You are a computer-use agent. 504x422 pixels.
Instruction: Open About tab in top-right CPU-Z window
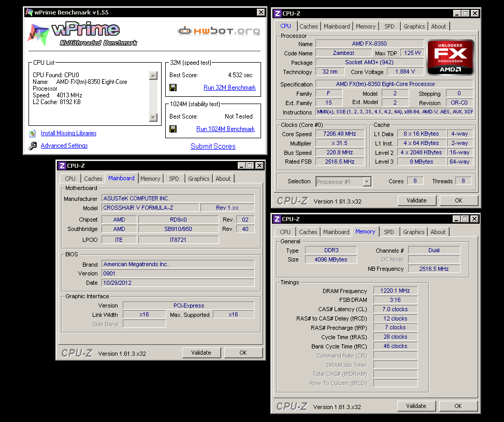[x=439, y=26]
